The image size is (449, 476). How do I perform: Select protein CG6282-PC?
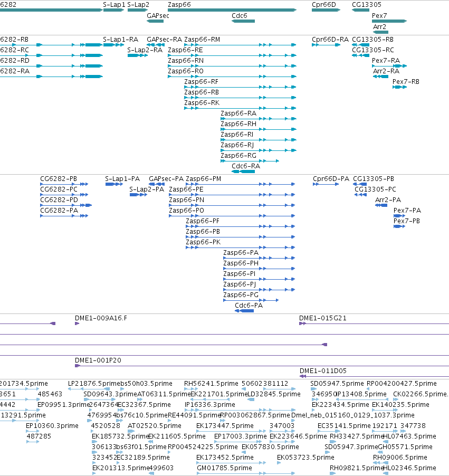(64, 195)
